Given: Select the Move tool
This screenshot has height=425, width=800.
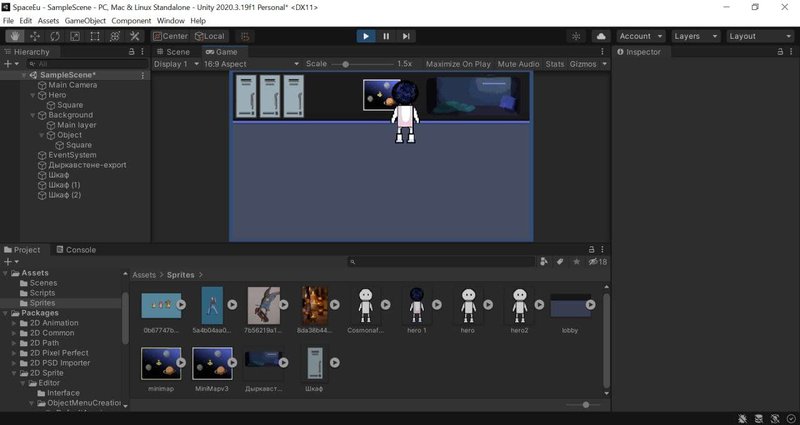Looking at the screenshot, I should [x=34, y=36].
